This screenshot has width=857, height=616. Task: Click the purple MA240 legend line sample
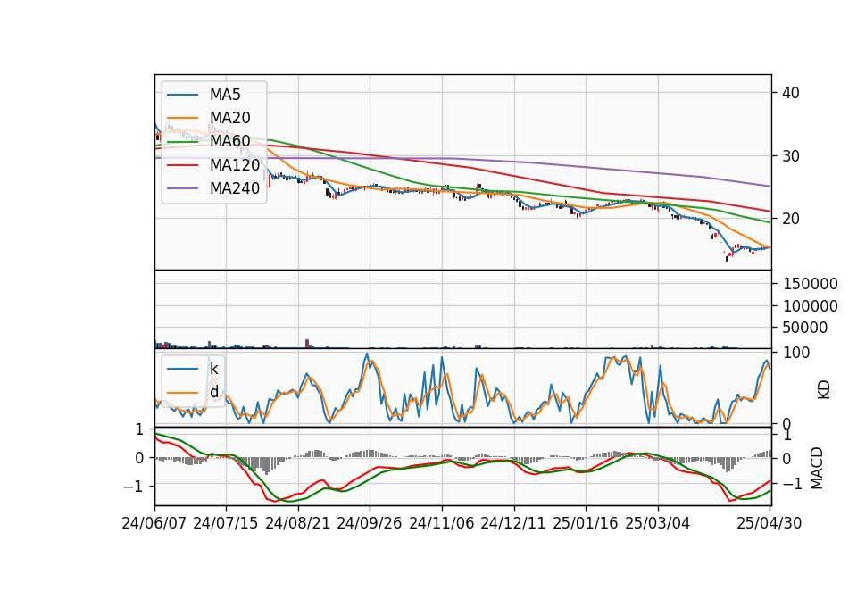pyautogui.click(x=182, y=188)
